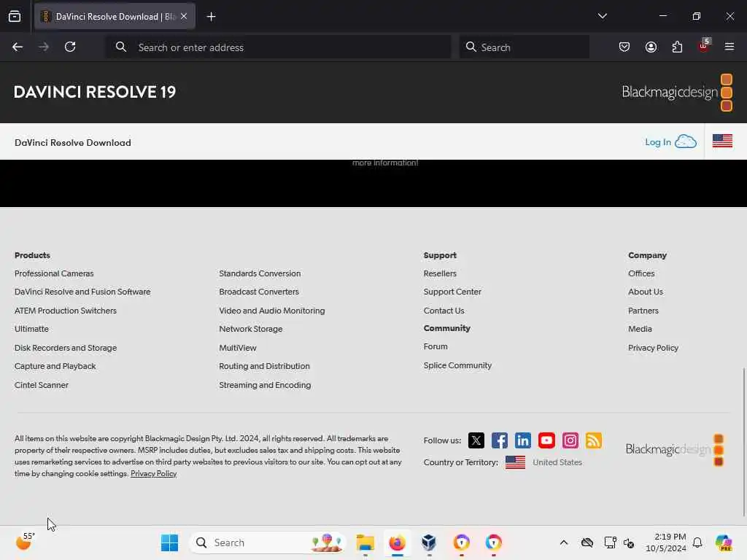Open Streaming and Encoding link
The width and height of the screenshot is (747, 560).
[265, 385]
